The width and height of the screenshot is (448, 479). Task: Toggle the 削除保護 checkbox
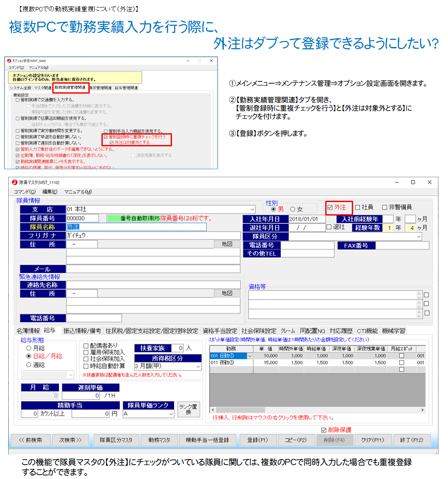click(323, 430)
